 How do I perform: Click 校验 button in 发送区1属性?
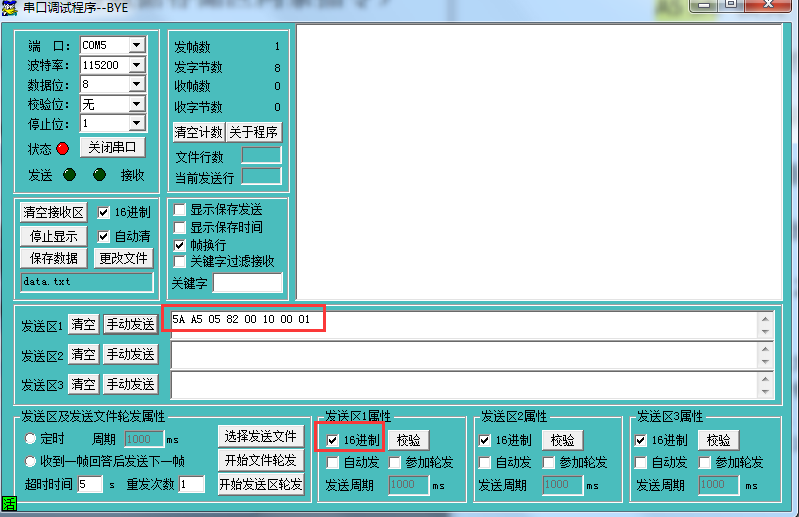[409, 440]
